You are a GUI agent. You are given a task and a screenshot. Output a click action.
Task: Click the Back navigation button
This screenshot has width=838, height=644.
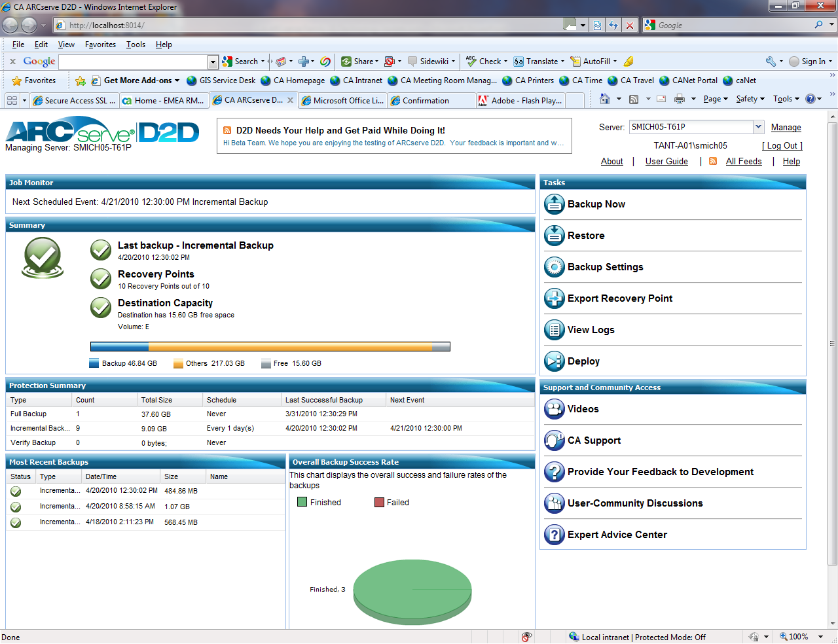(10, 26)
